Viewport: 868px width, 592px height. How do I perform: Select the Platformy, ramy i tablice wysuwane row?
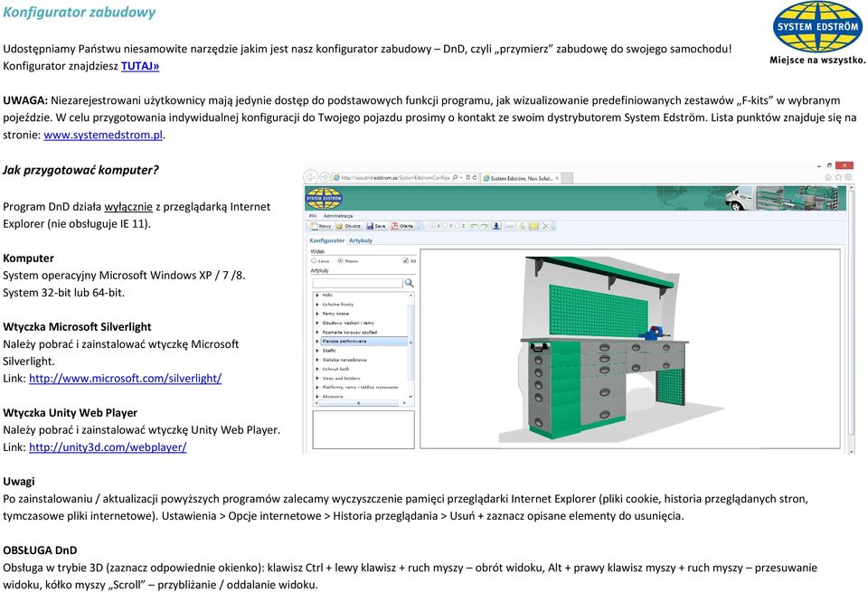pos(360,388)
